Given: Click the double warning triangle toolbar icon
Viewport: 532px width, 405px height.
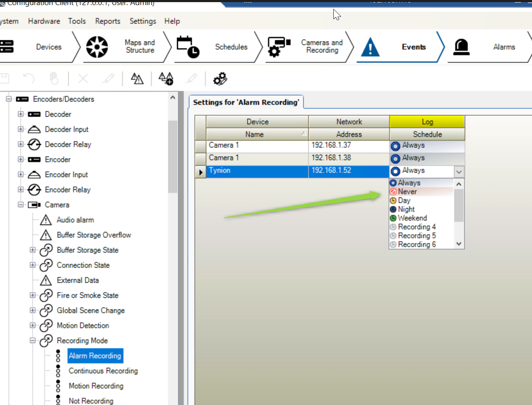Looking at the screenshot, I should (x=137, y=78).
